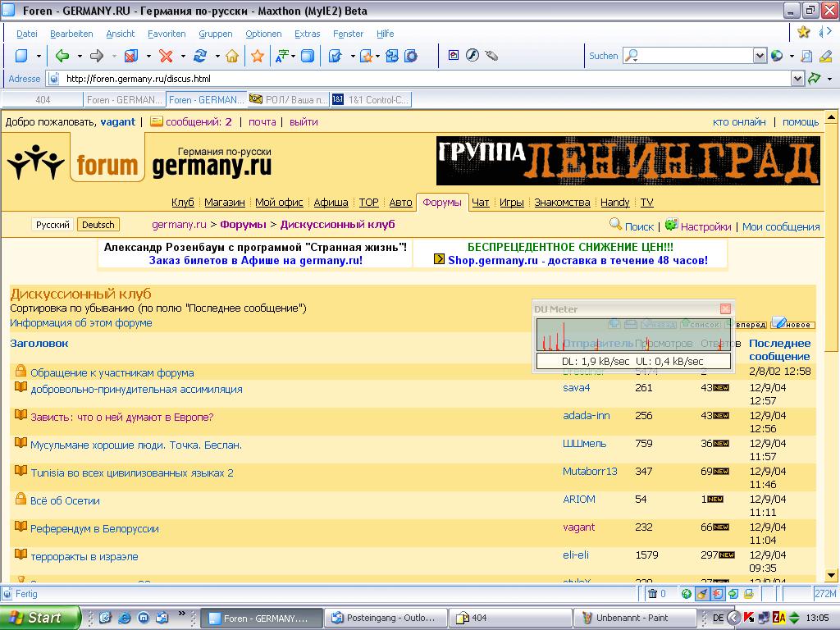Viewport: 840px width, 630px height.
Task: Click the trash popup counter in the status bar
Action: [x=657, y=594]
